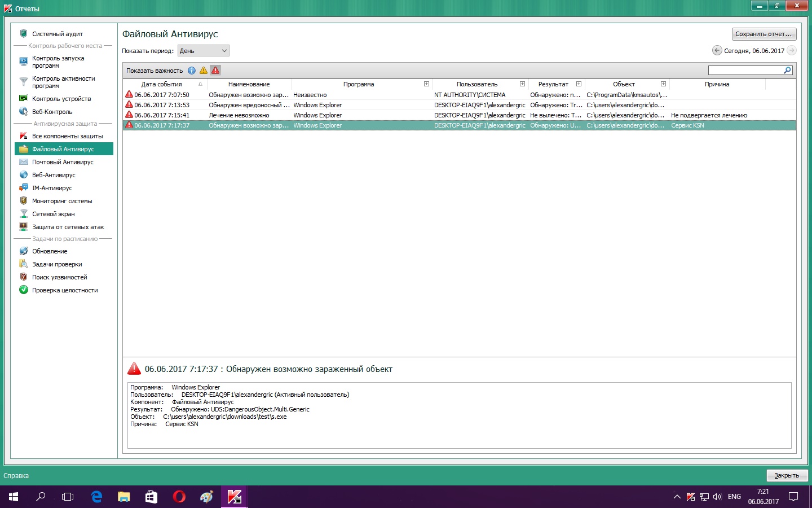812x508 pixels.
Task: Open the Windows Start menu
Action: pyautogui.click(x=14, y=497)
